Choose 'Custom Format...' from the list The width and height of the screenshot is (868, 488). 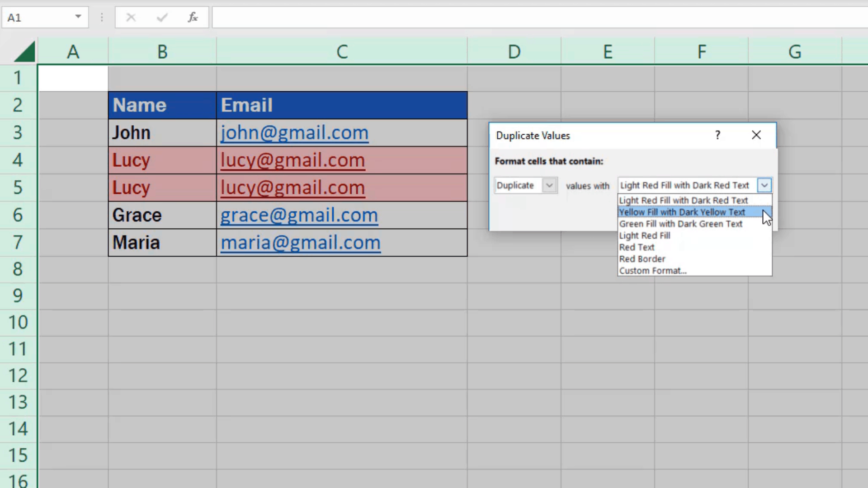653,270
